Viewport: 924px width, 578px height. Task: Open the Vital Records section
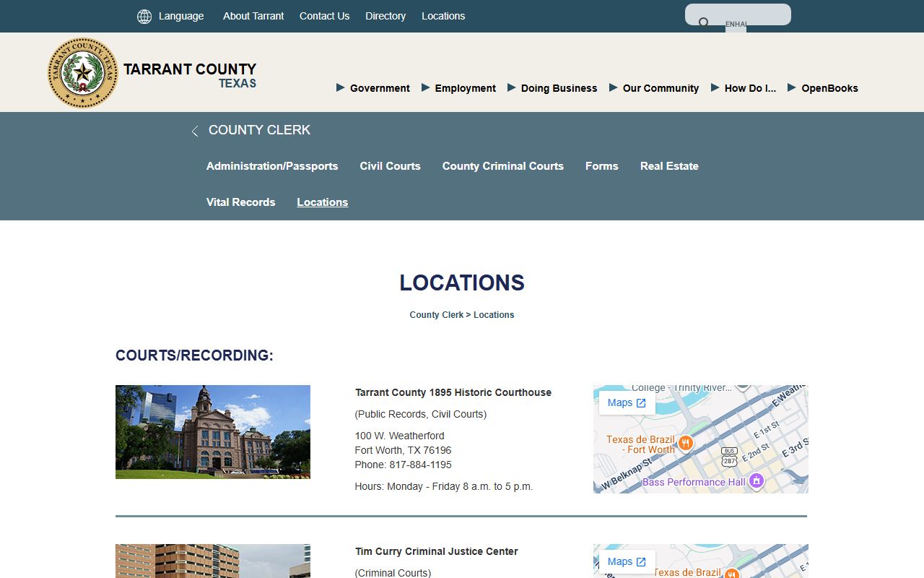click(x=241, y=202)
